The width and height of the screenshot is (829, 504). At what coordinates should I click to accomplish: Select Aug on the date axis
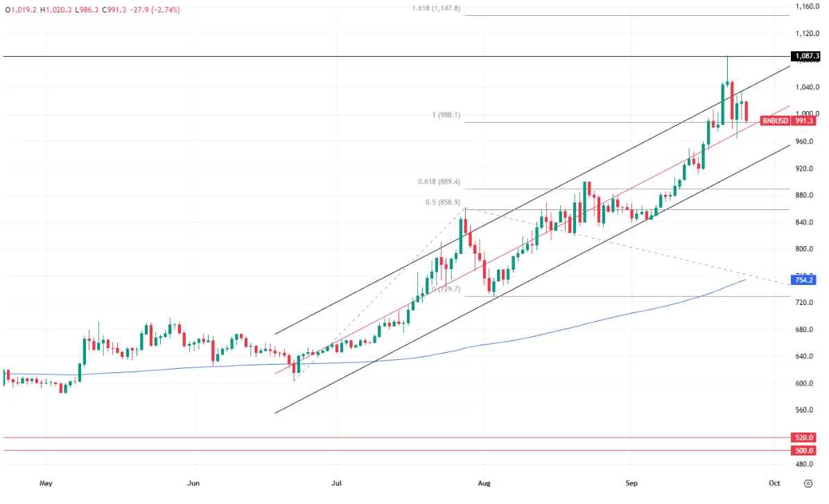point(484,483)
